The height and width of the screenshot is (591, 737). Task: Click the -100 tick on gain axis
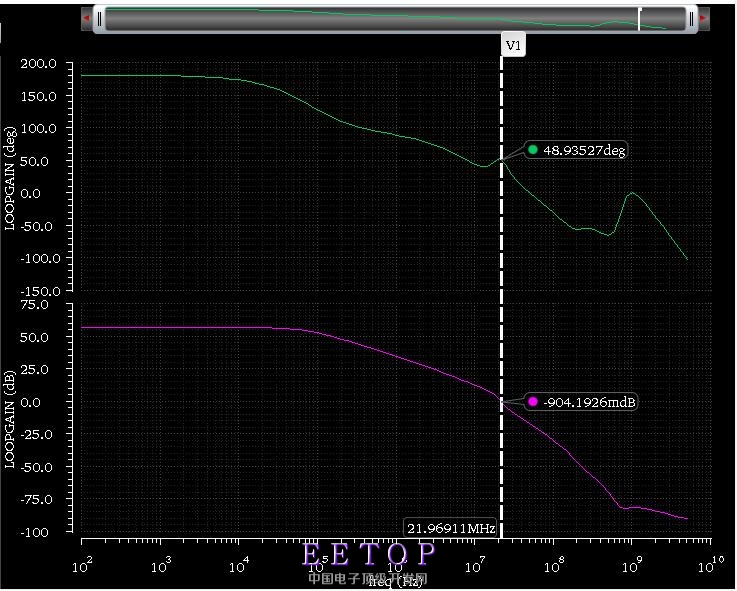coord(34,533)
